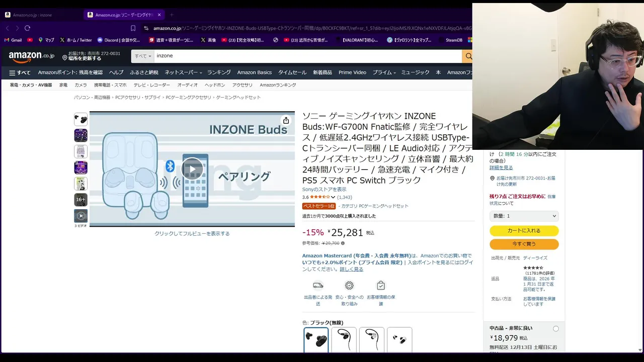
Task: Open the Sonyのストアを表示 link
Action: click(324, 189)
